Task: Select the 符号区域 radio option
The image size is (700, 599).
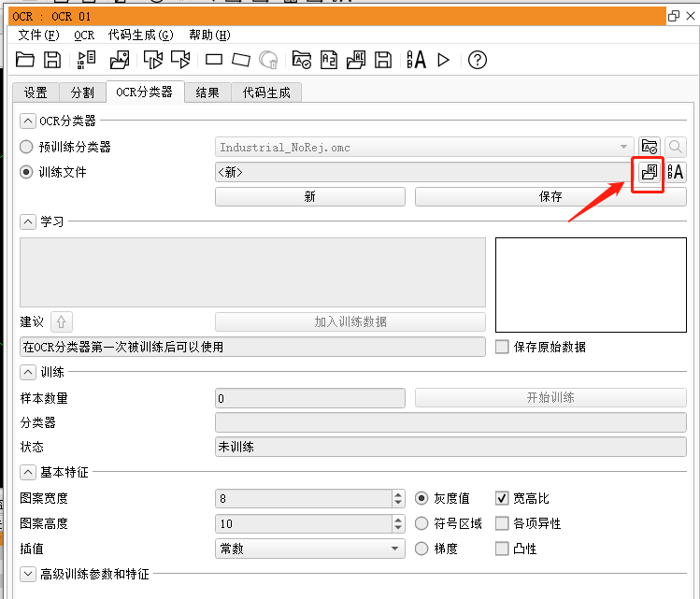Action: point(421,523)
